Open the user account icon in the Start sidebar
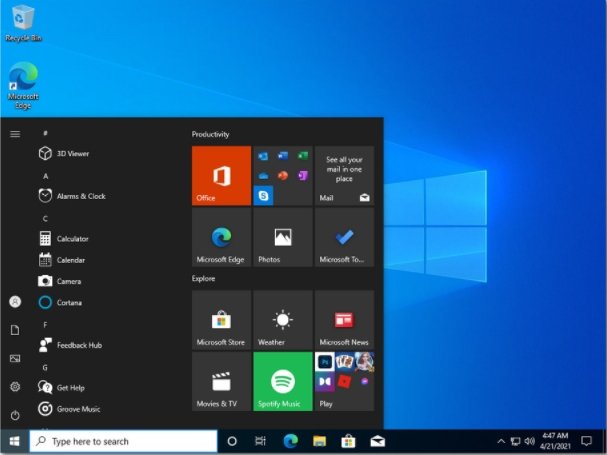The height and width of the screenshot is (455, 607). pos(15,302)
